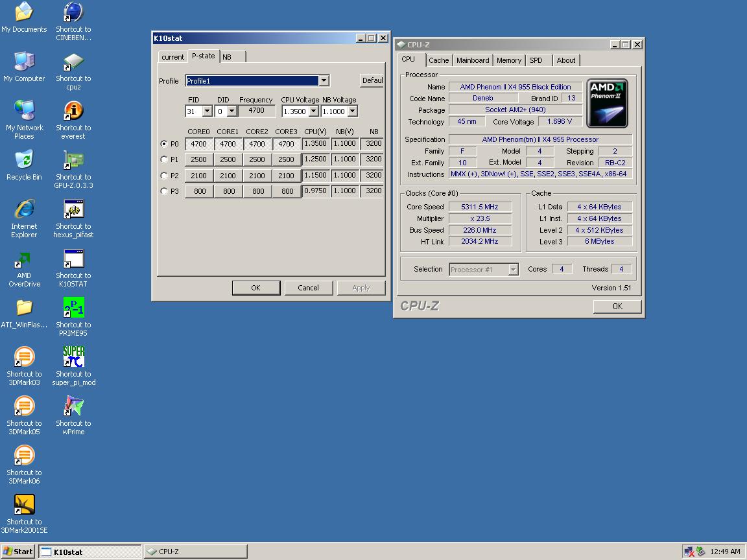Launch the super_pi_mod shortcut
The width and height of the screenshot is (747, 560).
click(x=73, y=358)
